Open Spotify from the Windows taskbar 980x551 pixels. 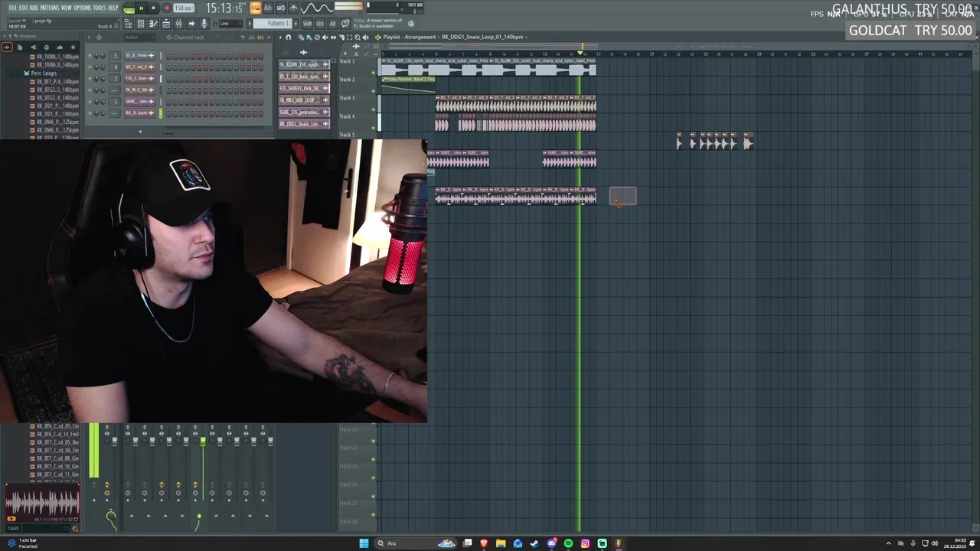[568, 543]
